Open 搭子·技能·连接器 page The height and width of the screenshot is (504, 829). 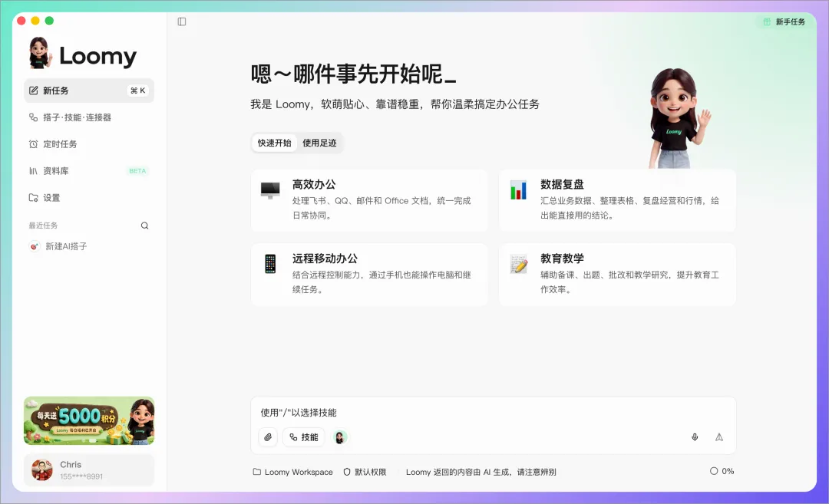tap(89, 117)
